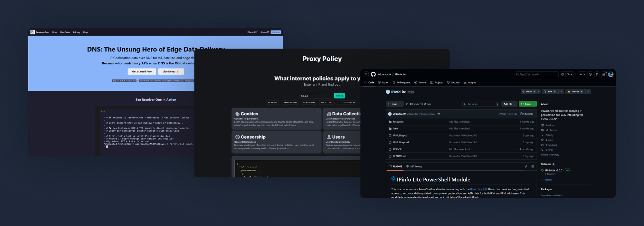Click the ResolverOne logo icon
Image resolution: width=644 pixels, height=226 pixels.
(x=33, y=32)
